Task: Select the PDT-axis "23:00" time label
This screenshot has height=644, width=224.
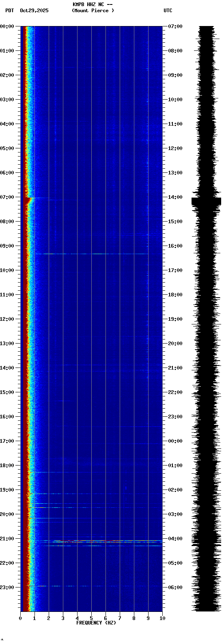Action: click(x=7, y=587)
